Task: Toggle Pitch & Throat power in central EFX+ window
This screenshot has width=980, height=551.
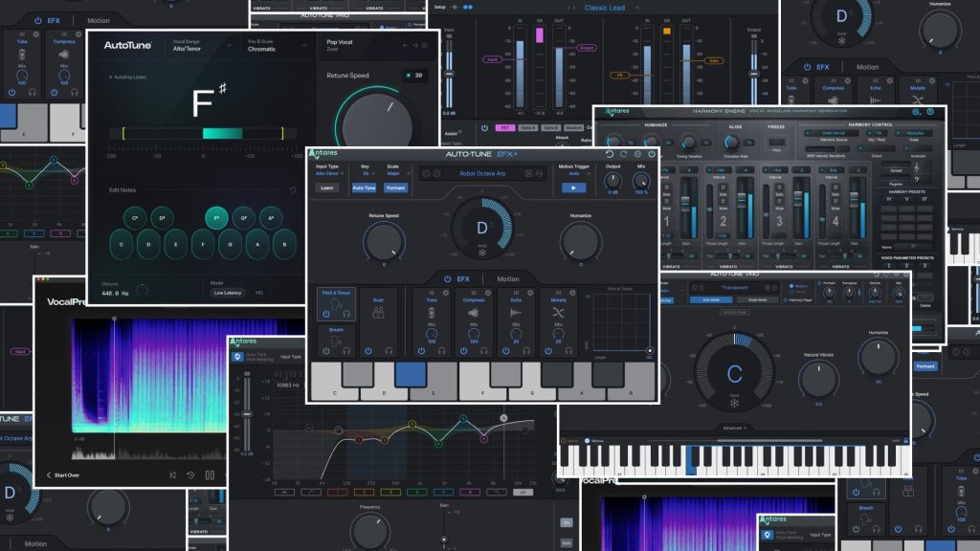Action: pyautogui.click(x=326, y=314)
